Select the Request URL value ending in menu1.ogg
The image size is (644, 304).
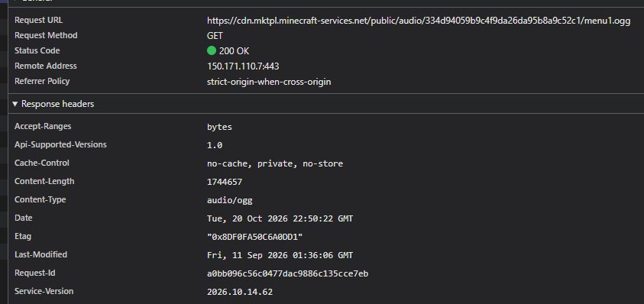419,21
